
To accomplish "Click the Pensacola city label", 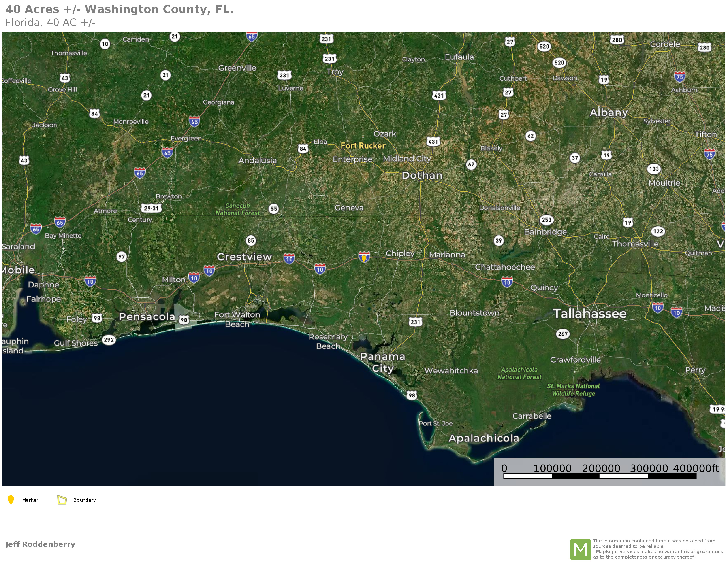I will [147, 317].
